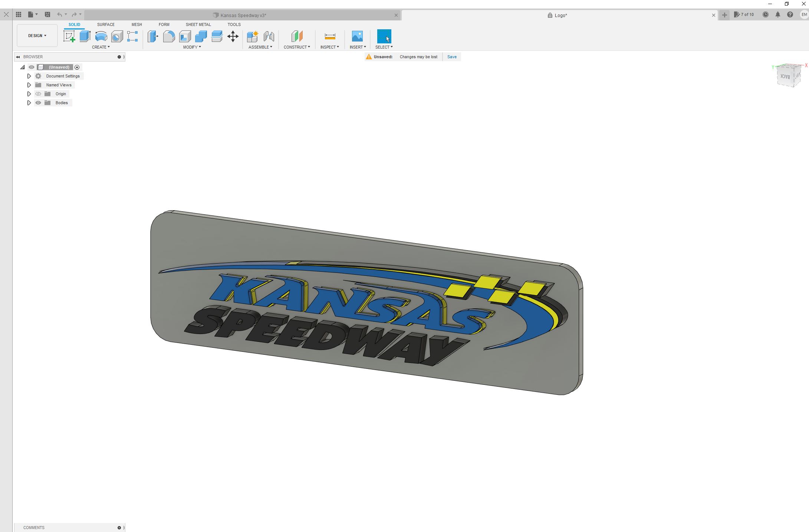
Task: Select the Move/Copy tool
Action: coord(233,36)
